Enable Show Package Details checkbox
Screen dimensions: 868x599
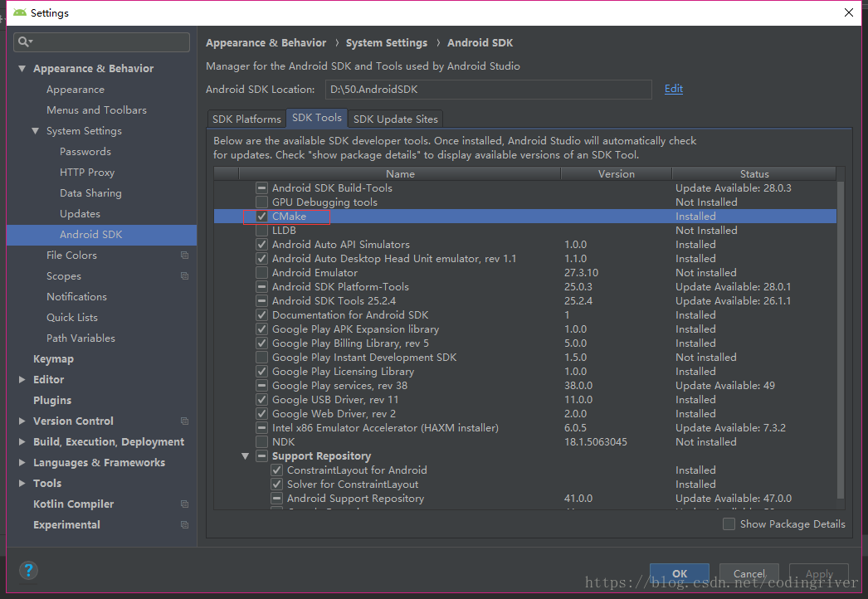tap(729, 524)
